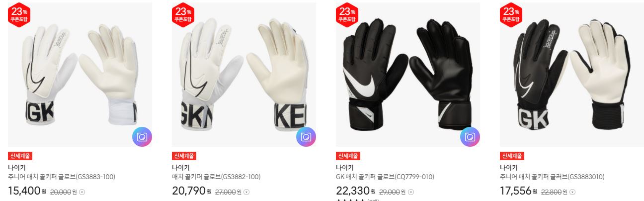Click camera search icon on black CQ7799-010 glove
This screenshot has height=201, width=644.
[470, 137]
